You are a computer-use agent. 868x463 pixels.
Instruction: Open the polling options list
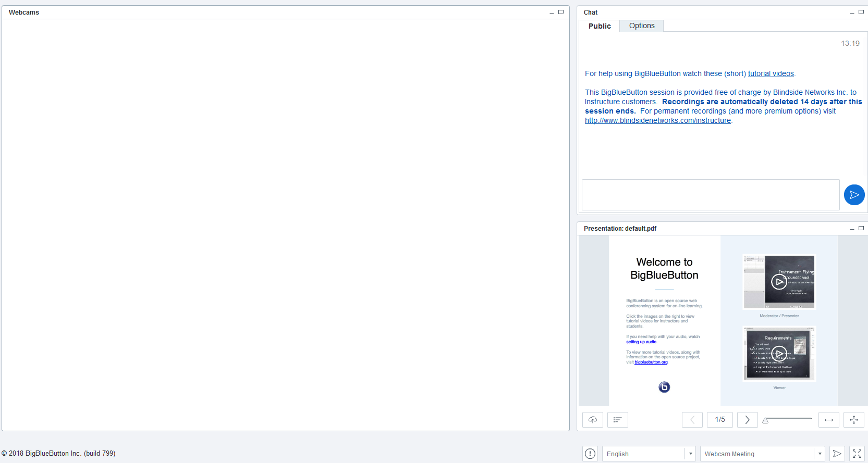618,420
